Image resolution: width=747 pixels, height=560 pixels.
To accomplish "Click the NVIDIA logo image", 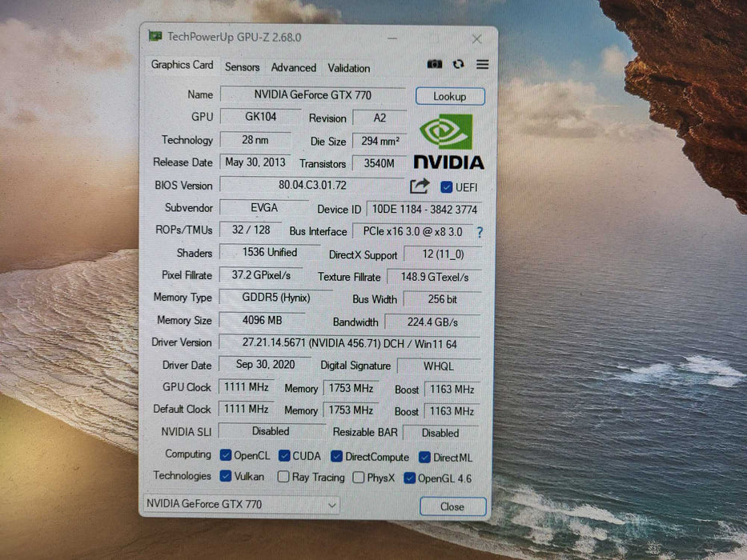I will click(448, 142).
